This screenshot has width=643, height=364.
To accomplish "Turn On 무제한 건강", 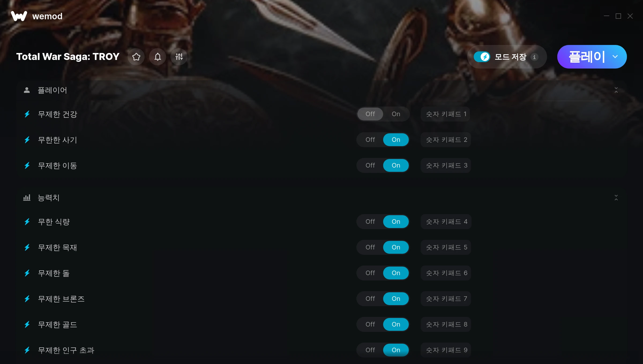I will click(396, 114).
